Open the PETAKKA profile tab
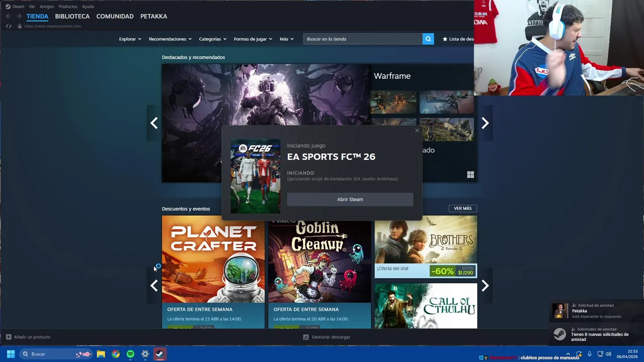The image size is (644, 362). pos(153,17)
